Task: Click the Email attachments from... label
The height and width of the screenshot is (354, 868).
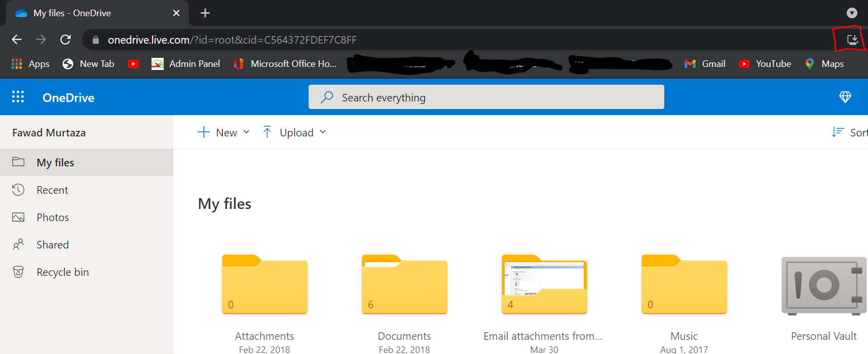Action: (x=543, y=336)
